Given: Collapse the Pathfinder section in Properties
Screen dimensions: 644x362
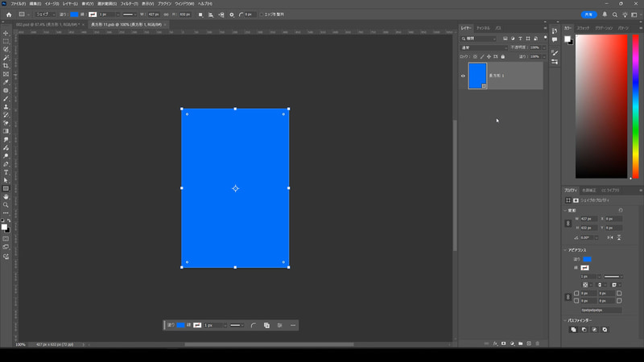Looking at the screenshot, I should [x=565, y=320].
